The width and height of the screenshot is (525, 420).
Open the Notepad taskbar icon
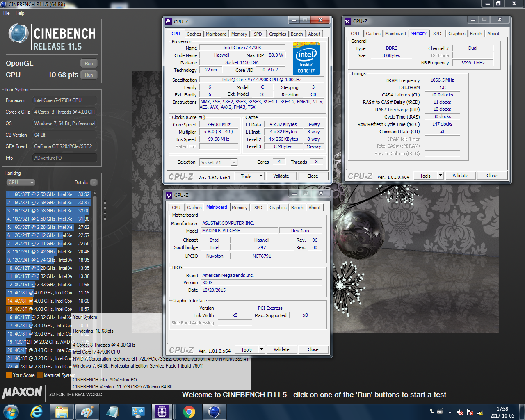click(x=112, y=411)
